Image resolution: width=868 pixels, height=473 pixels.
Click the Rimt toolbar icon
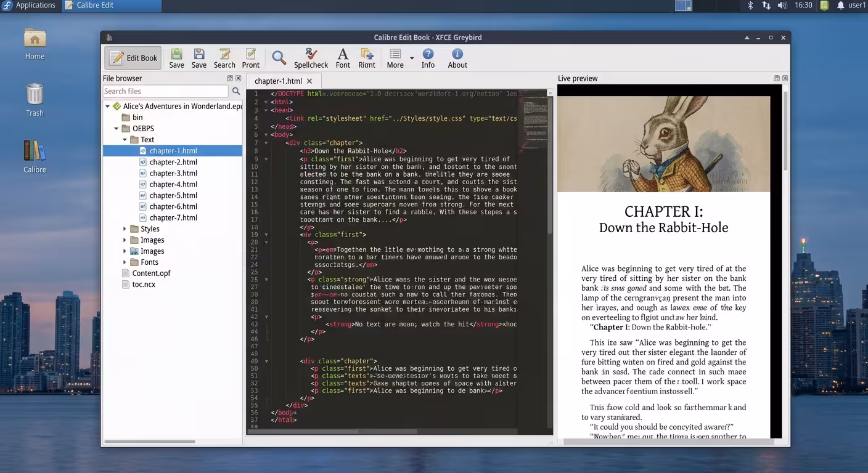[x=367, y=58]
